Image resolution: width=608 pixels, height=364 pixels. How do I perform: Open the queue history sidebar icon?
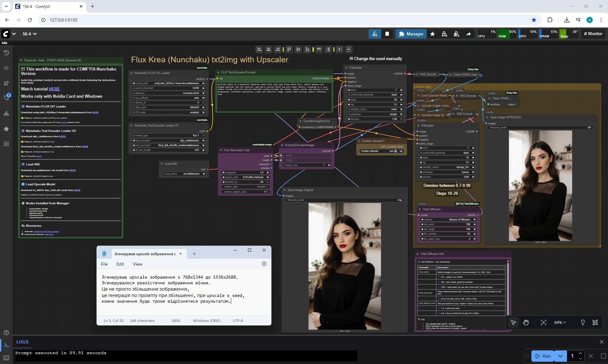coord(6,53)
